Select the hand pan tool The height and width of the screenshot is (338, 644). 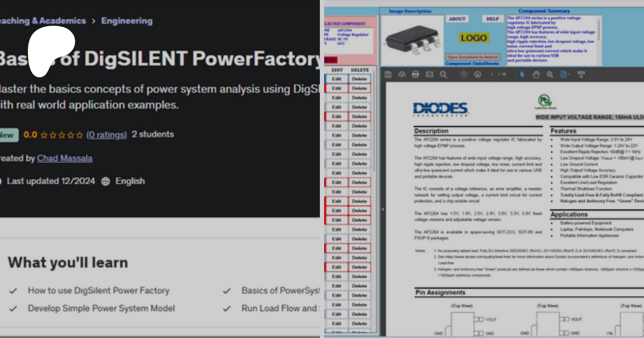(536, 74)
